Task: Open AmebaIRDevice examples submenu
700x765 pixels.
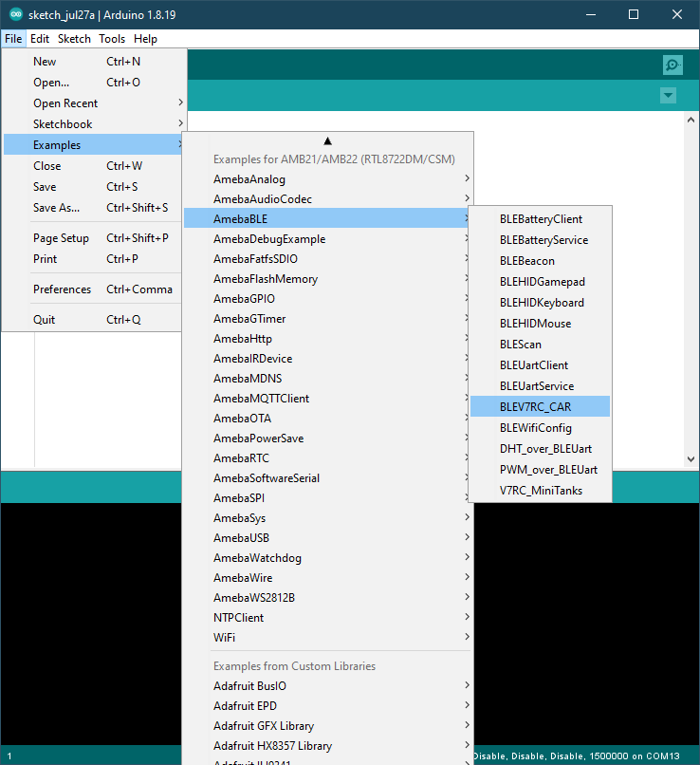Action: point(326,359)
